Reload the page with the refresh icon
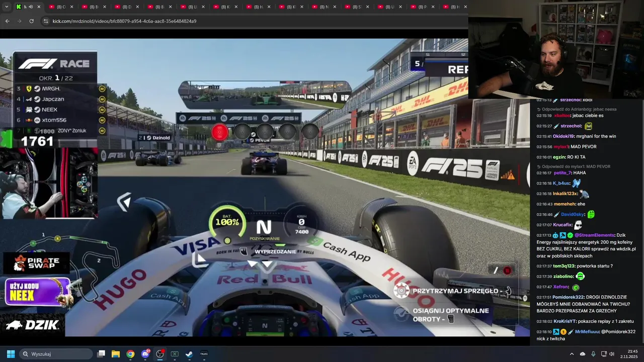The height and width of the screenshot is (362, 644). pyautogui.click(x=31, y=21)
